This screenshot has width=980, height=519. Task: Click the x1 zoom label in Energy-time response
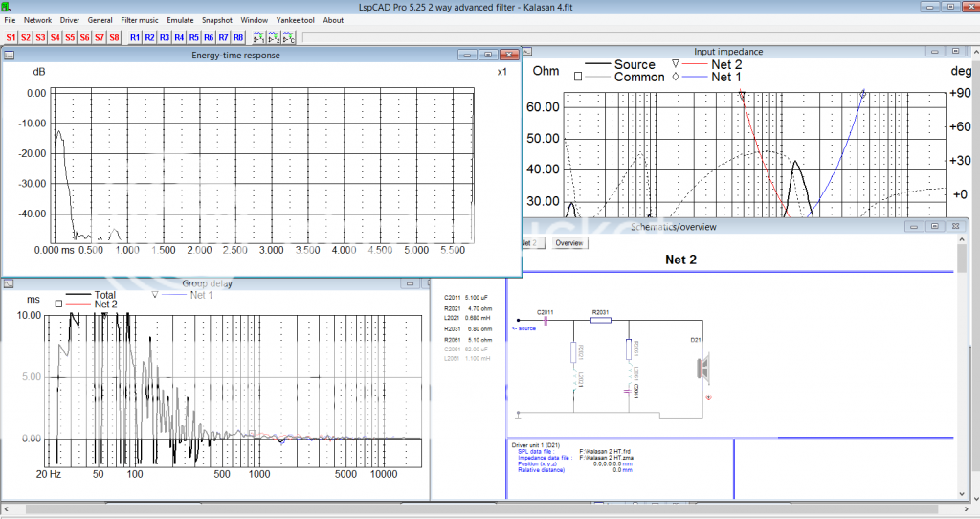501,72
